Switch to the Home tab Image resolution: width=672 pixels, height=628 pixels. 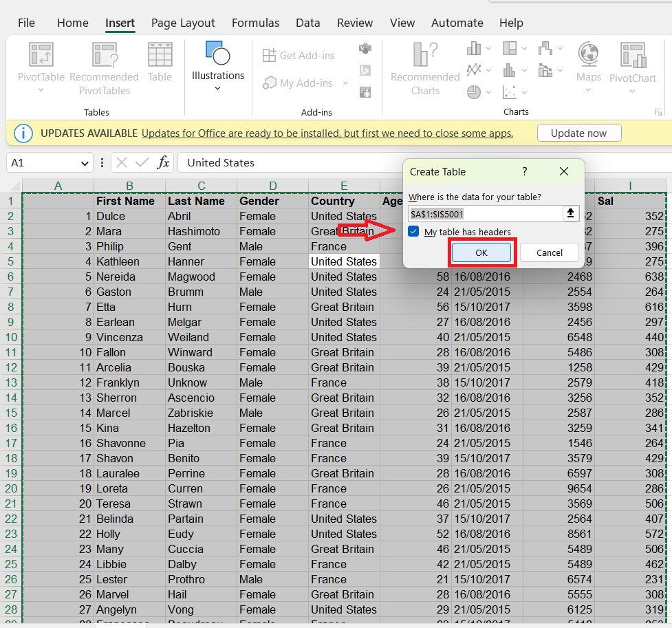73,23
